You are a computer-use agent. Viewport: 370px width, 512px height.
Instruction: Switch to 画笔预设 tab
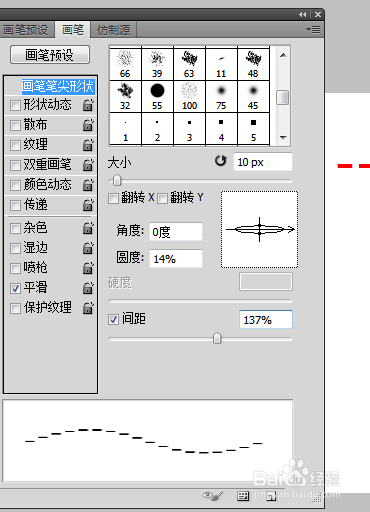tap(26, 30)
